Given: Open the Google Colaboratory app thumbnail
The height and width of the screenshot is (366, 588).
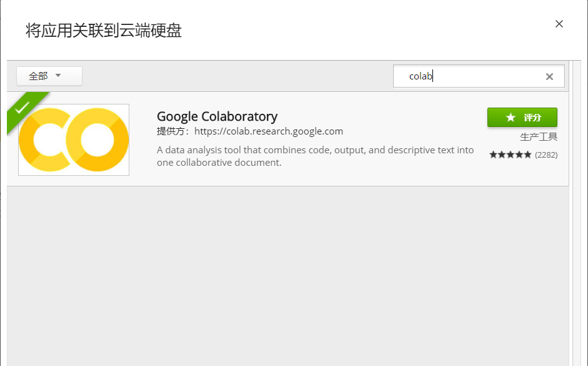Looking at the screenshot, I should [x=73, y=139].
